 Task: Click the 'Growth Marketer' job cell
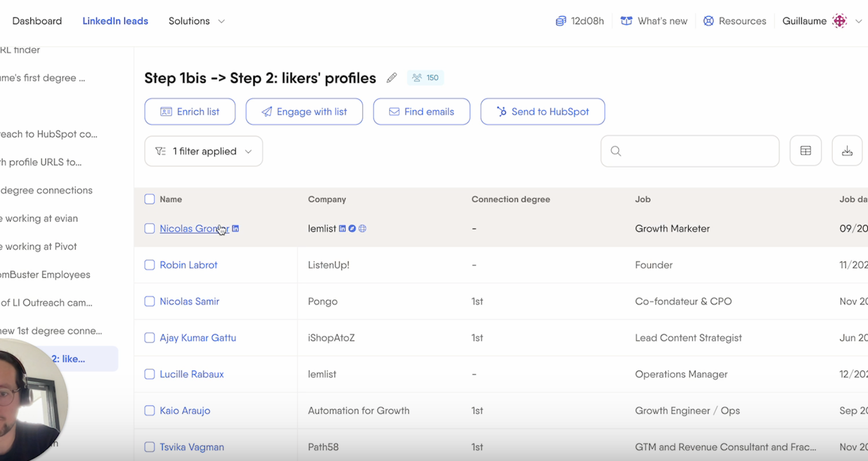[x=672, y=228]
